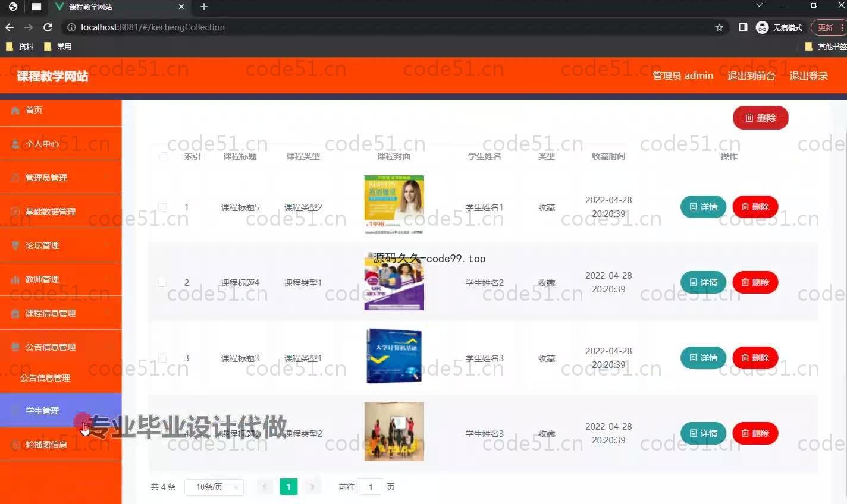Go to next page arrow in pagination
The height and width of the screenshot is (504, 847).
pos(312,487)
